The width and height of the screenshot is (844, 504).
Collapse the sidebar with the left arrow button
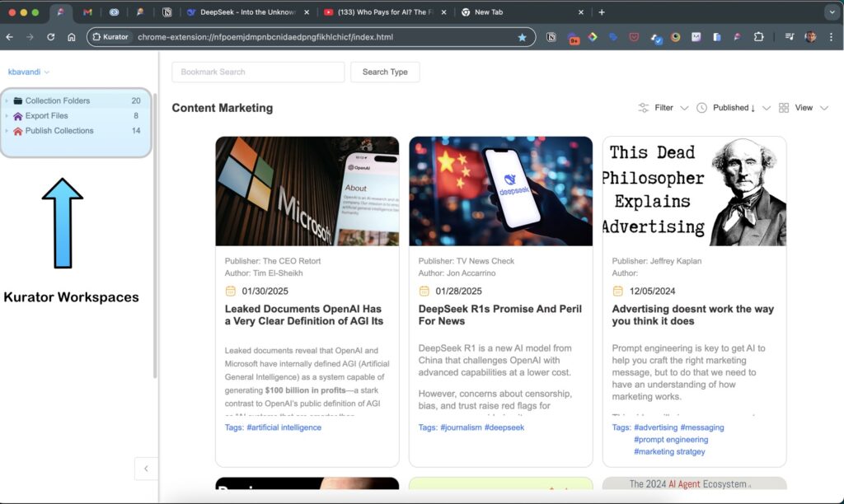[146, 469]
